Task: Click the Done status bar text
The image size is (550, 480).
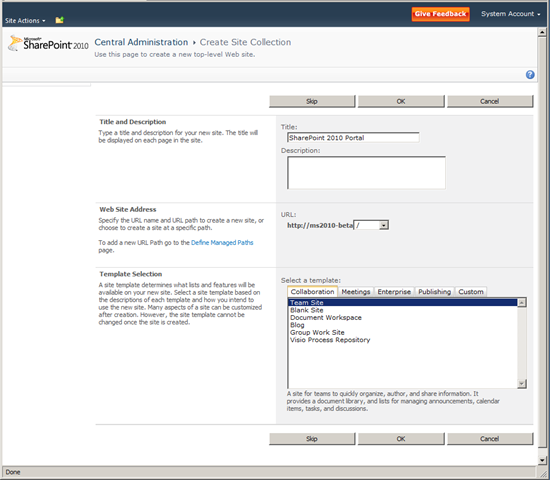Action: pos(13,472)
